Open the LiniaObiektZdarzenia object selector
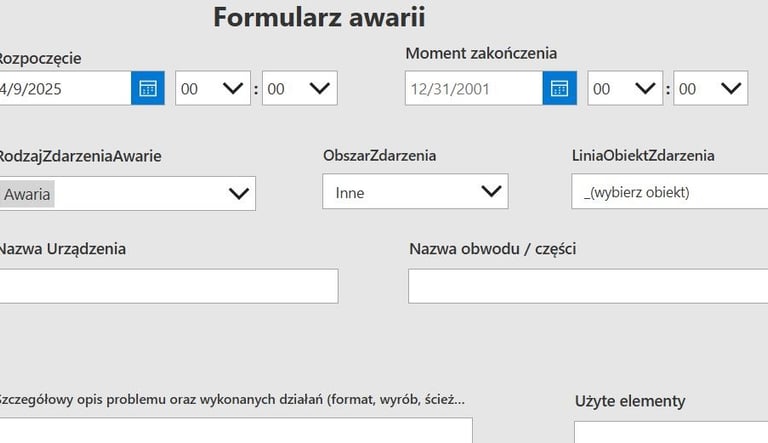This screenshot has height=443, width=768. point(670,191)
